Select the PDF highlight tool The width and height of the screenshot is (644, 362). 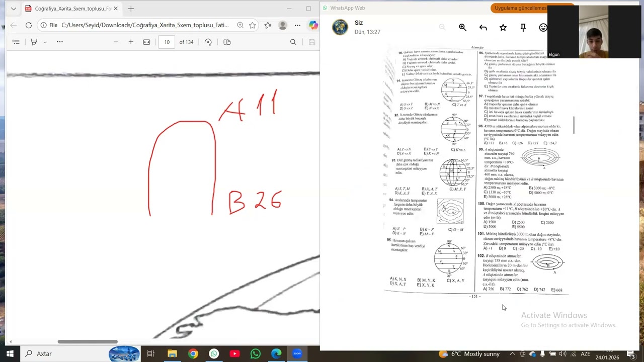(34, 42)
